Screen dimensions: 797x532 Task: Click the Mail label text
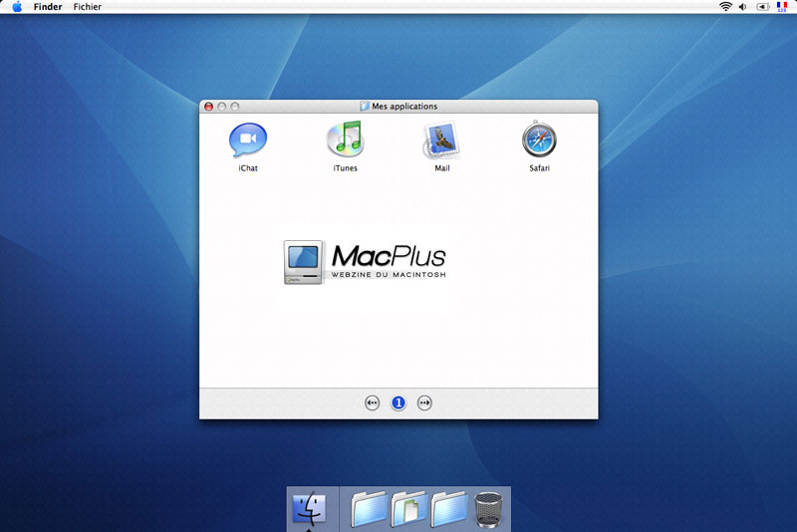[441, 168]
